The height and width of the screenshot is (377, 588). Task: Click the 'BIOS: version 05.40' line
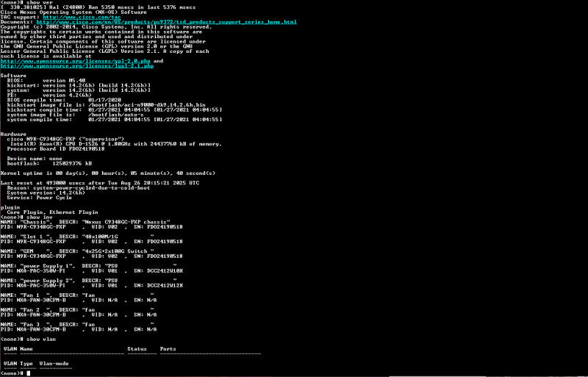coord(46,81)
